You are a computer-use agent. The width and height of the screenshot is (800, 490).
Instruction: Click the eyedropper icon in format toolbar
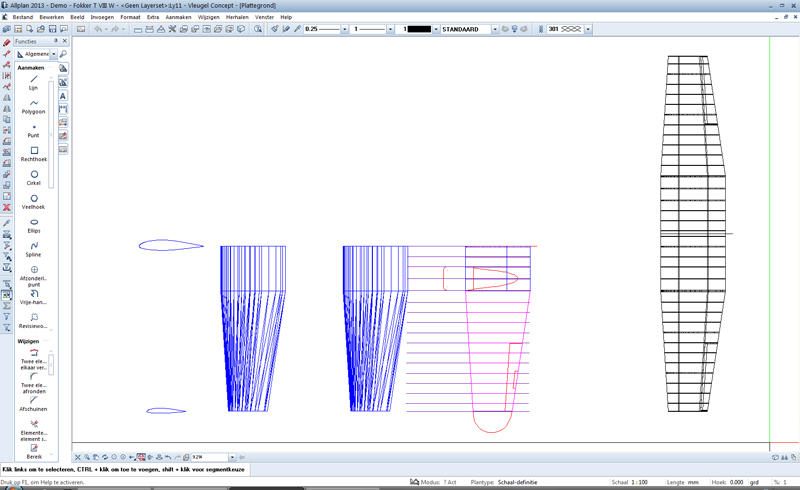click(297, 29)
